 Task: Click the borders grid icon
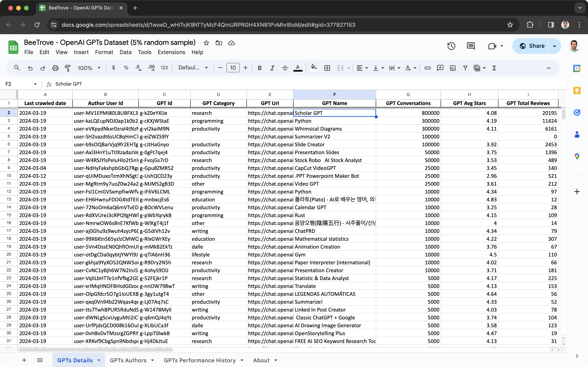(327, 68)
